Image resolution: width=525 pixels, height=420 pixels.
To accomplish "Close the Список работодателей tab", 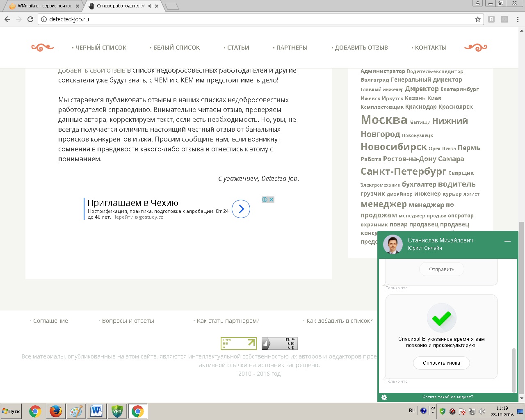I will pos(157,6).
